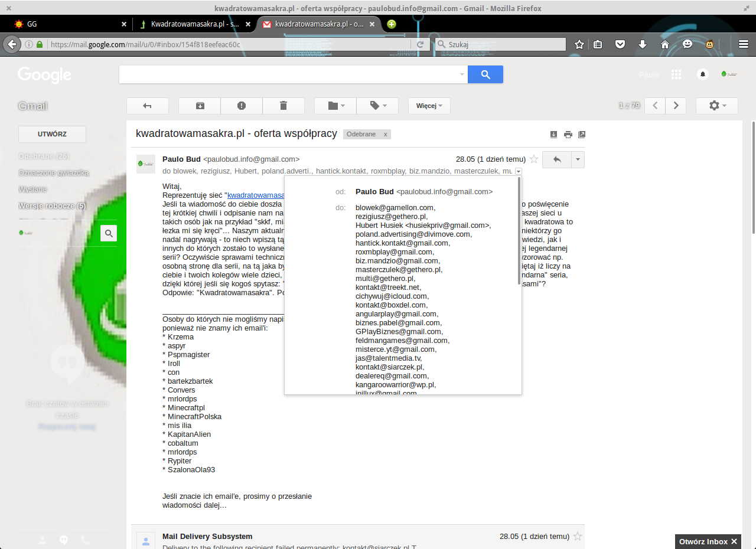Delete email with trash icon

[x=283, y=106]
